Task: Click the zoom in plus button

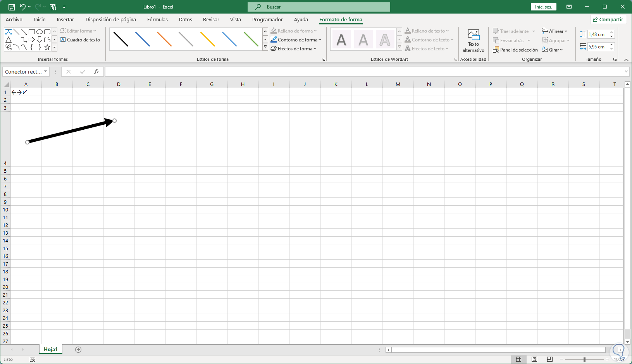Action: click(x=607, y=359)
